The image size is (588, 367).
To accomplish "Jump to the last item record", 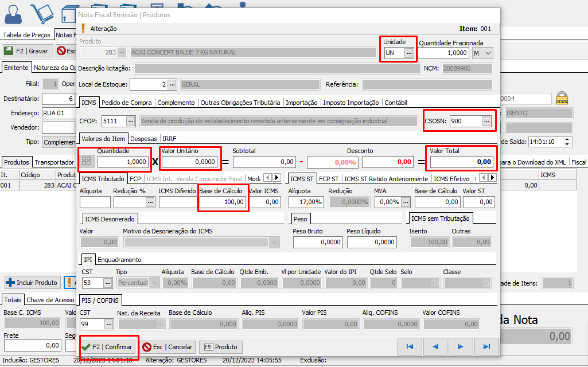I will click(486, 346).
